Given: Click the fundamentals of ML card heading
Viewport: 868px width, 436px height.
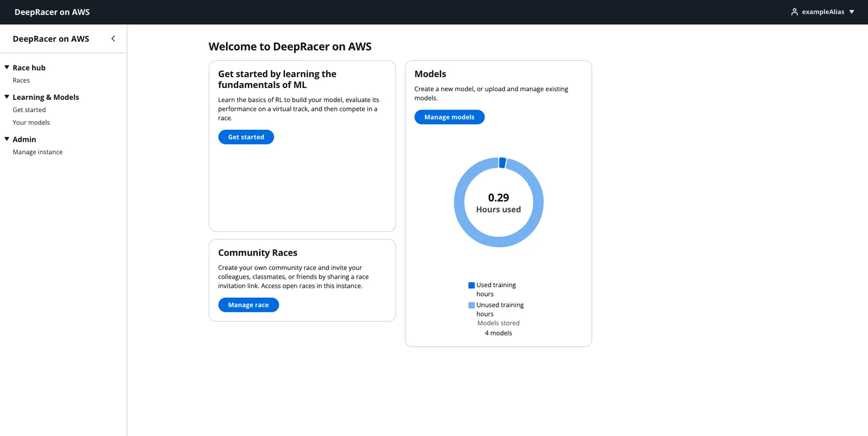Looking at the screenshot, I should click(x=277, y=79).
